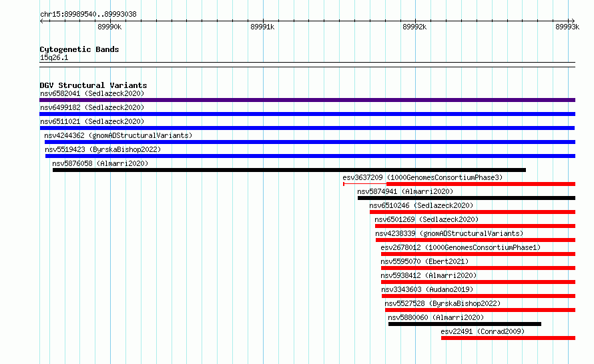Click the ruler's right arrow end

coord(573,21)
